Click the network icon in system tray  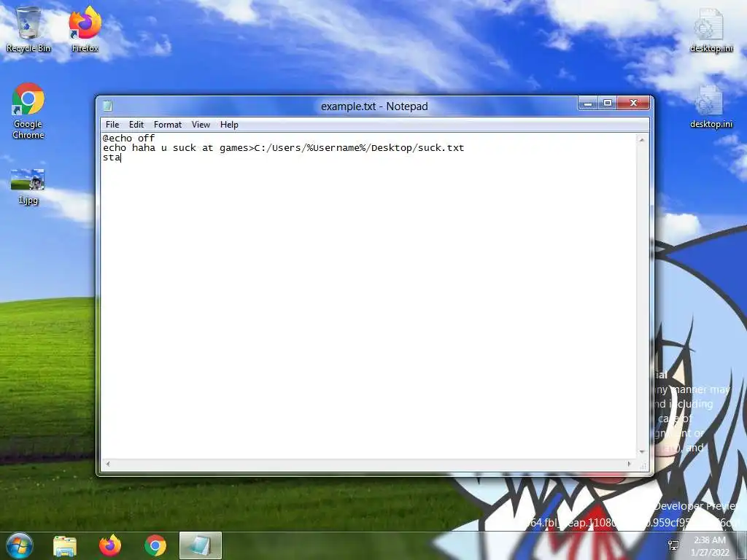pyautogui.click(x=673, y=545)
